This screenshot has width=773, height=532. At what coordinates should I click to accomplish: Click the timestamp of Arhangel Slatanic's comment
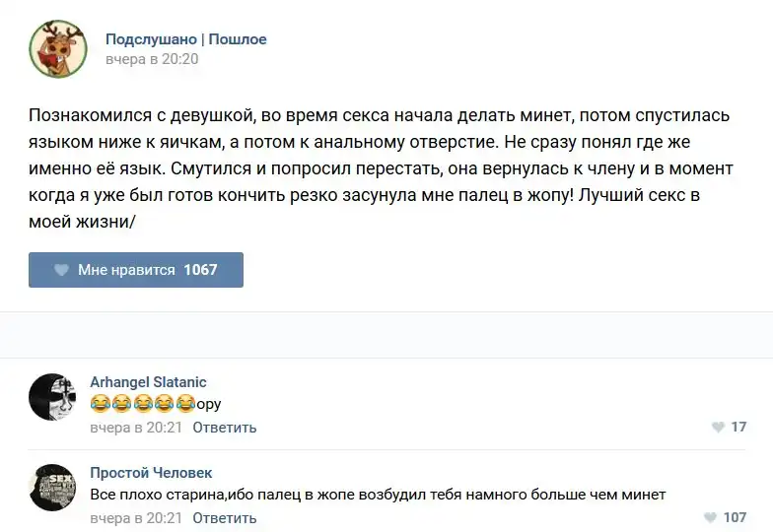pyautogui.click(x=136, y=428)
